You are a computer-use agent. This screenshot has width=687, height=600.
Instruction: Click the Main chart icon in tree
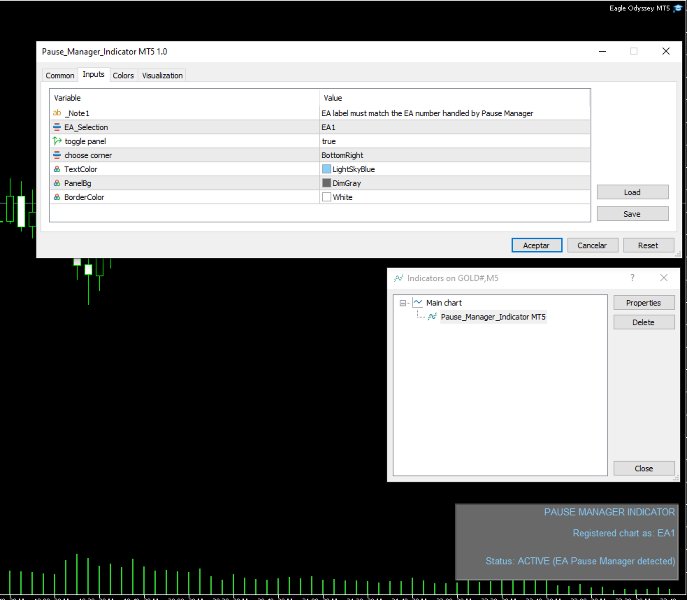point(418,302)
